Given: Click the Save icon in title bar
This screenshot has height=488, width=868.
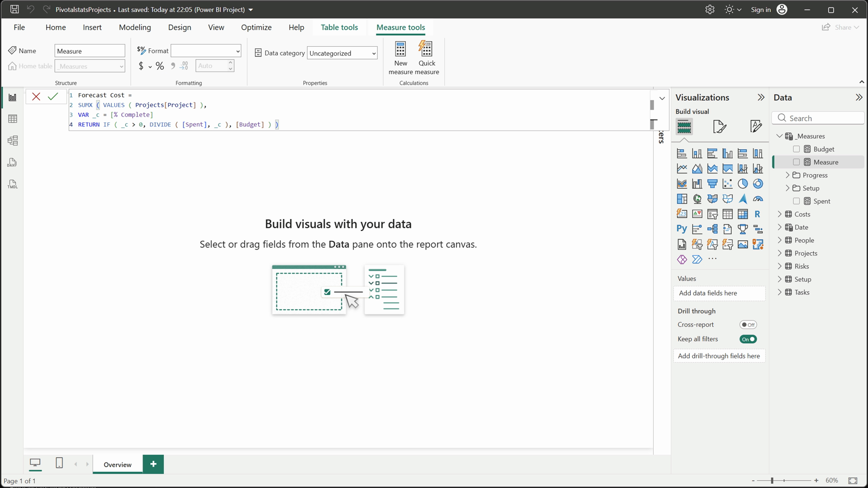Looking at the screenshot, I should click(x=14, y=9).
